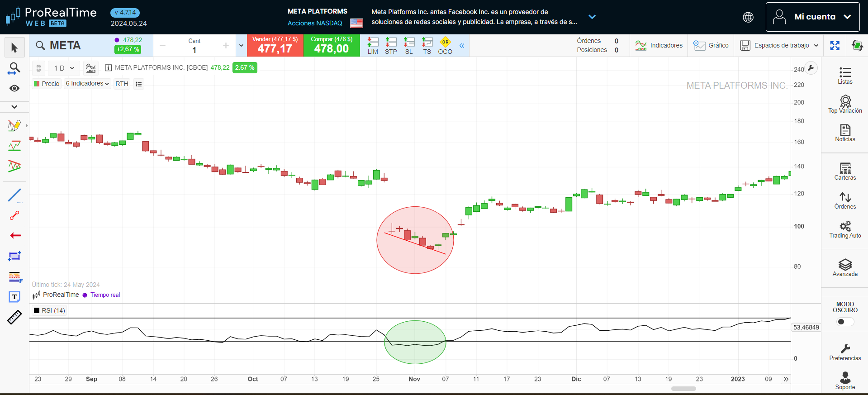This screenshot has width=868, height=395.
Task: Open the Gráfico menu
Action: click(711, 45)
